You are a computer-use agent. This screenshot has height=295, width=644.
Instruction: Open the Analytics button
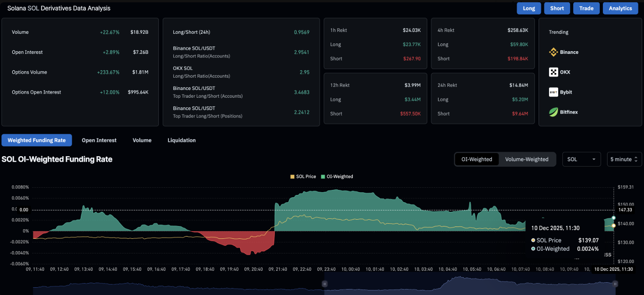(x=620, y=8)
